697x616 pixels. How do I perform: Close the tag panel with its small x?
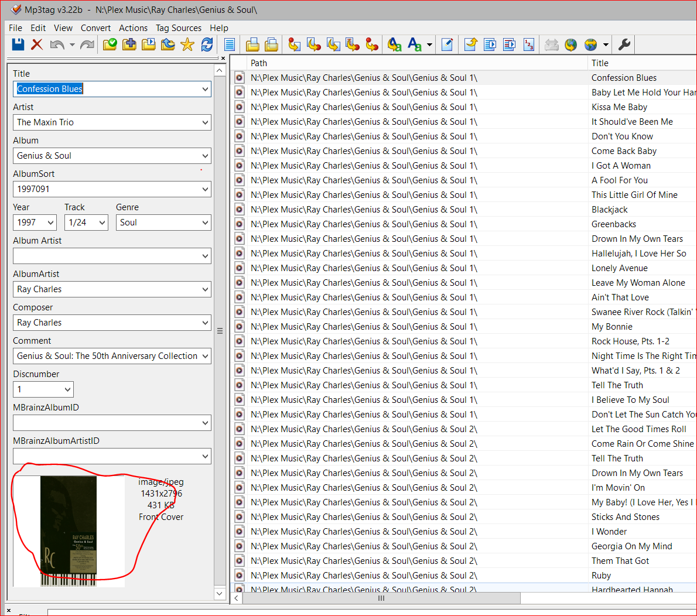click(x=223, y=58)
